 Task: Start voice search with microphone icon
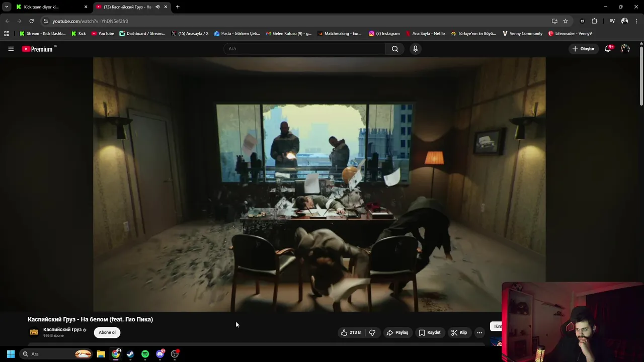click(415, 49)
